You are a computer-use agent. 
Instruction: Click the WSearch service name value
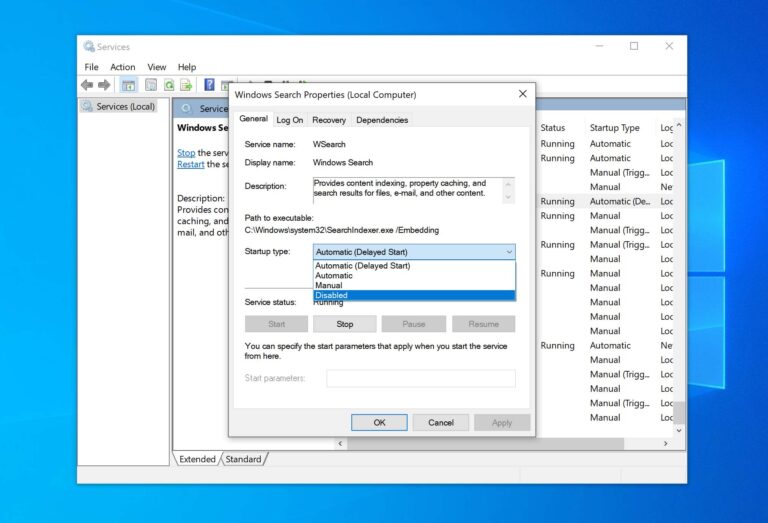coord(329,144)
